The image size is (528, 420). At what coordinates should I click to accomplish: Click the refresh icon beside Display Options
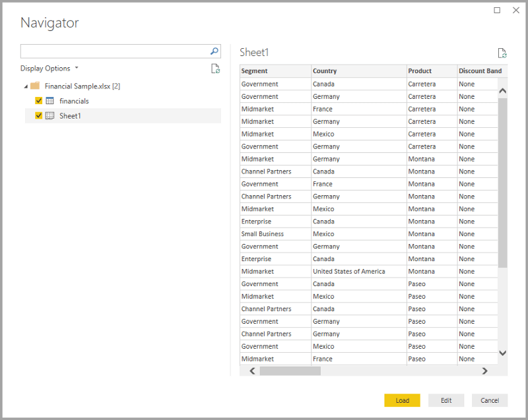click(214, 69)
